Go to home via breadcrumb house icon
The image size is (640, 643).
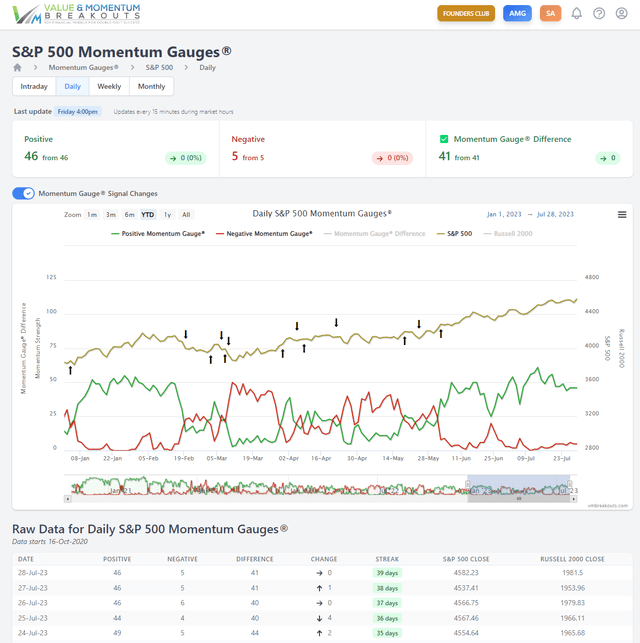[17, 67]
